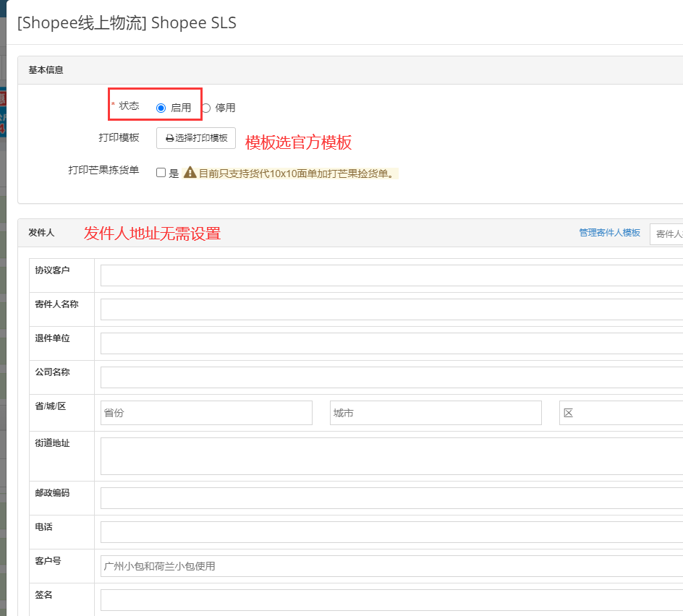683x616 pixels.
Task: Click the 打印模板 label text
Action: 119,137
